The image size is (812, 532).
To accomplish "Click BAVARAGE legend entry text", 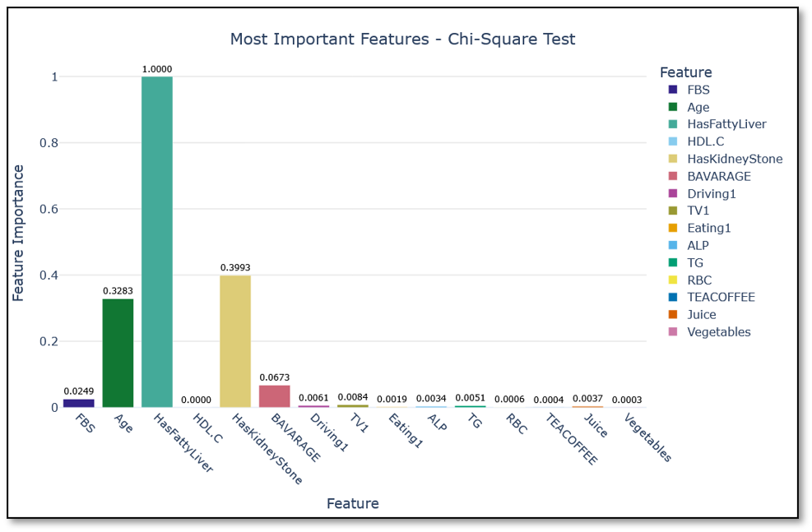I will 718,176.
